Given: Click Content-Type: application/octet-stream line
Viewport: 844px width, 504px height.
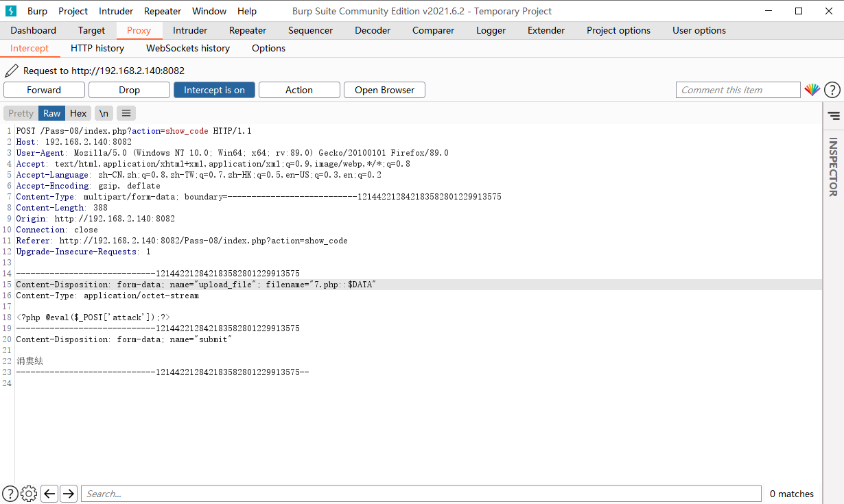Looking at the screenshot, I should click(107, 296).
